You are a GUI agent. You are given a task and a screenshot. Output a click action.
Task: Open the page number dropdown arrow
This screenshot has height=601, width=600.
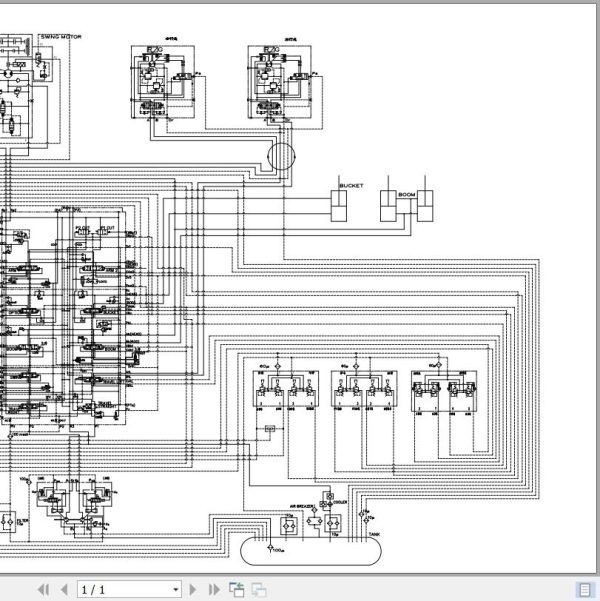click(176, 590)
